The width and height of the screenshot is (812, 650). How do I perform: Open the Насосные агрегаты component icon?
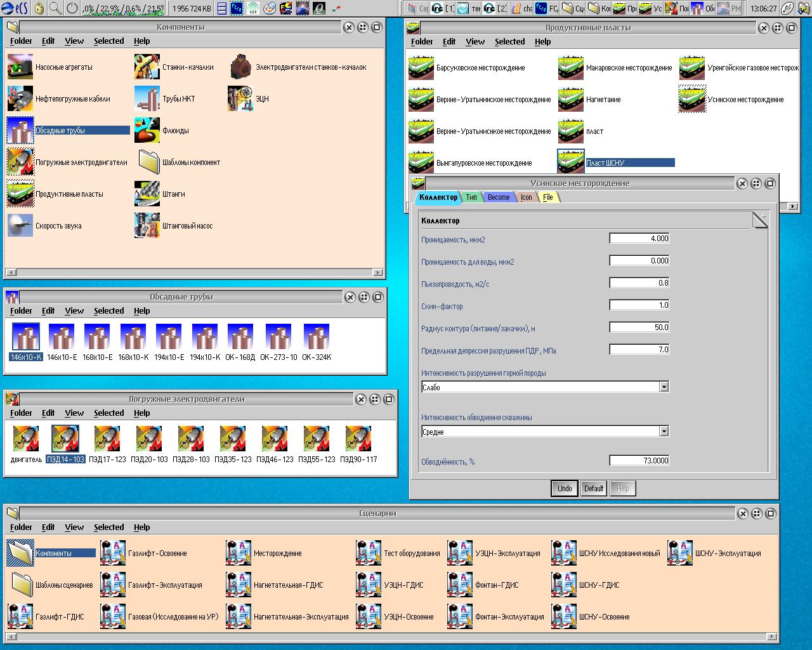(x=20, y=67)
